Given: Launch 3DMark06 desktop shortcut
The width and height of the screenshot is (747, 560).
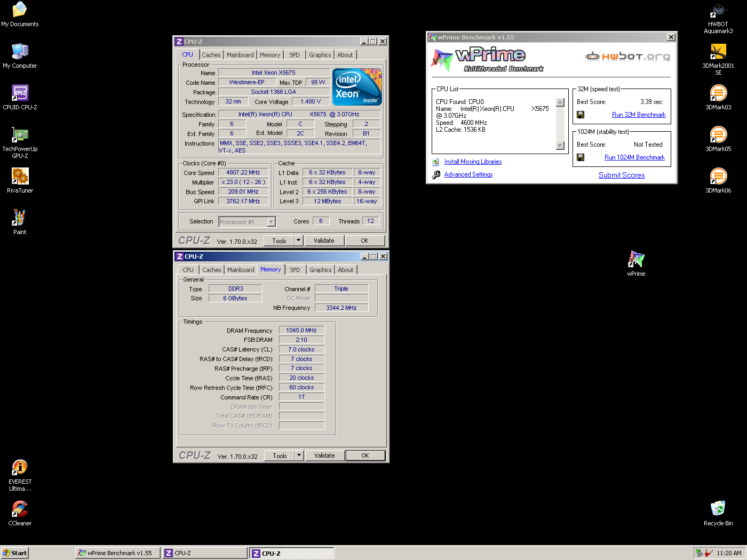Looking at the screenshot, I should (718, 181).
